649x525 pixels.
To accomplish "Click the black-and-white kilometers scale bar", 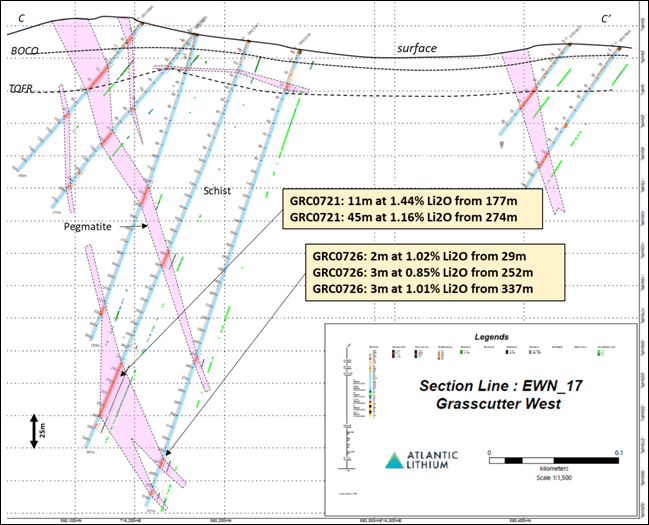I will click(x=554, y=460).
